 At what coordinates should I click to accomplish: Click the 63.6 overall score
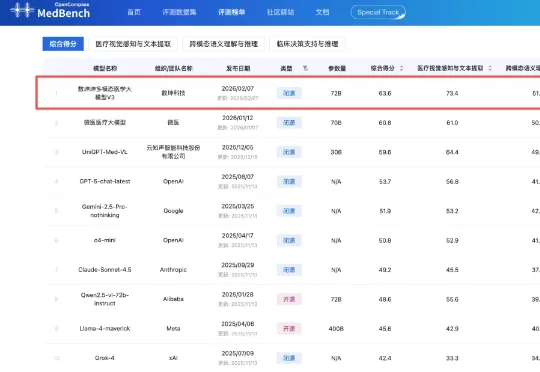pyautogui.click(x=385, y=93)
